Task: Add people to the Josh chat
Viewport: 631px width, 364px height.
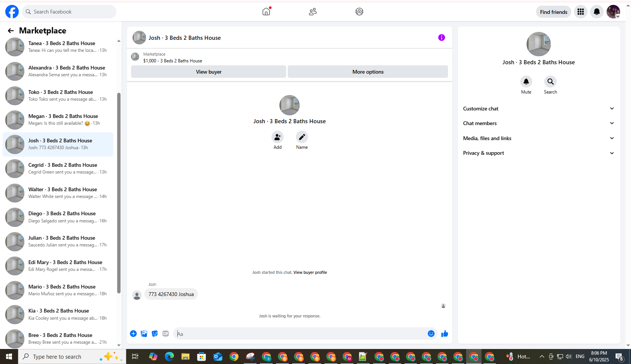Action: 278,137
